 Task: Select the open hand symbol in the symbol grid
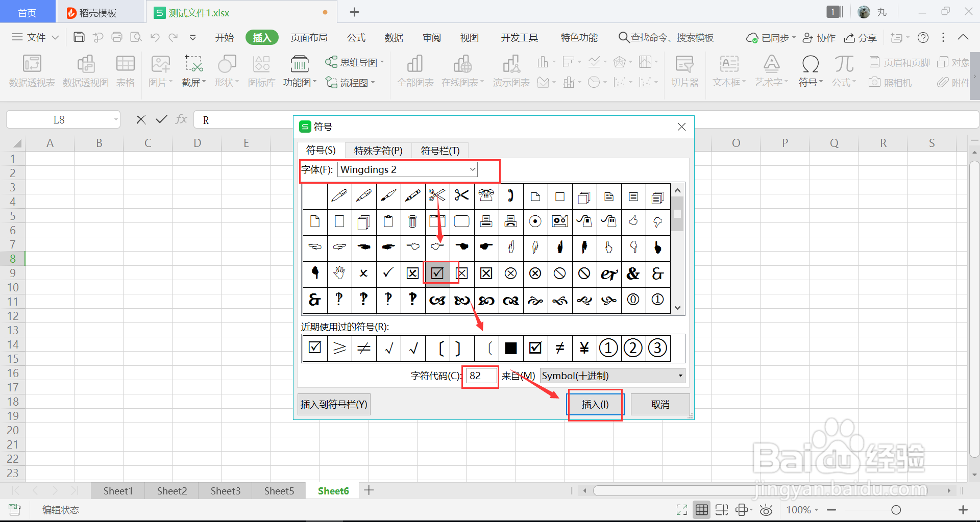[339, 274]
